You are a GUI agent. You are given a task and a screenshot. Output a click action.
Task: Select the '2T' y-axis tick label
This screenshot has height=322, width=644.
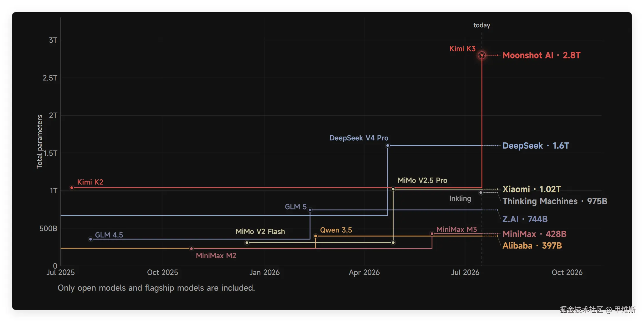(53, 115)
